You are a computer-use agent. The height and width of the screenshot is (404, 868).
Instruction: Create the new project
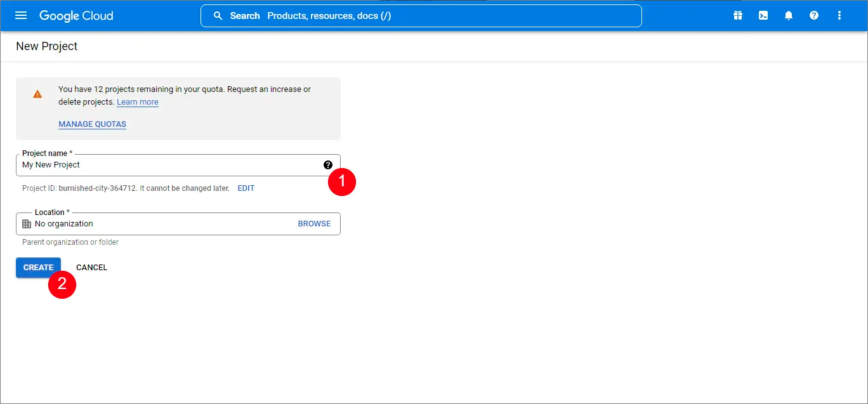[38, 267]
